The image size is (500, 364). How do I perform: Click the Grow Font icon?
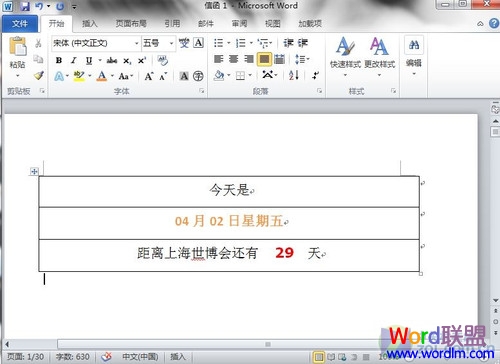[149, 76]
